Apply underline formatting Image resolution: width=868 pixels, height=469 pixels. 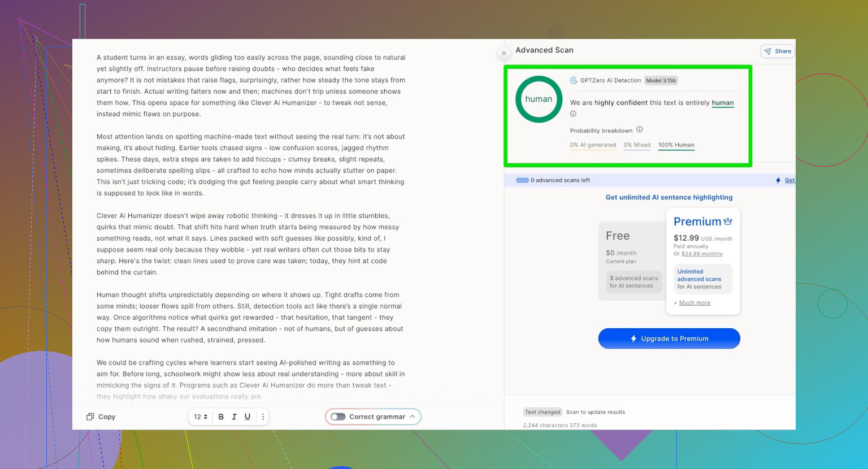248,417
